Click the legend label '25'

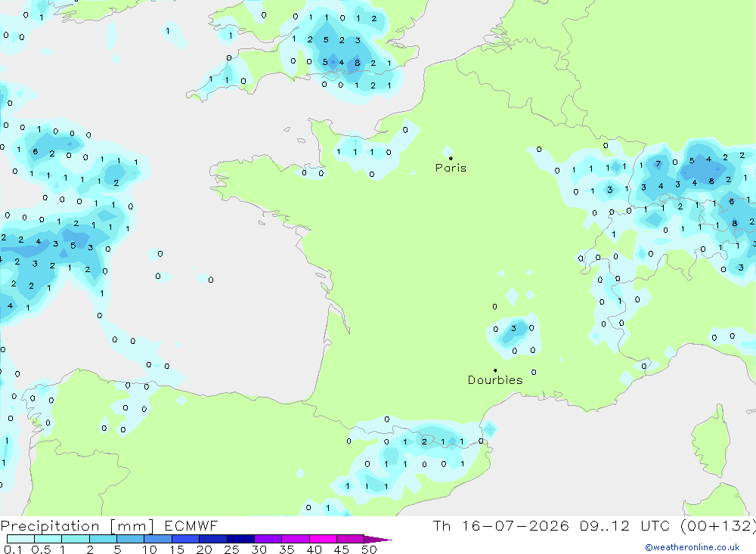(231, 549)
